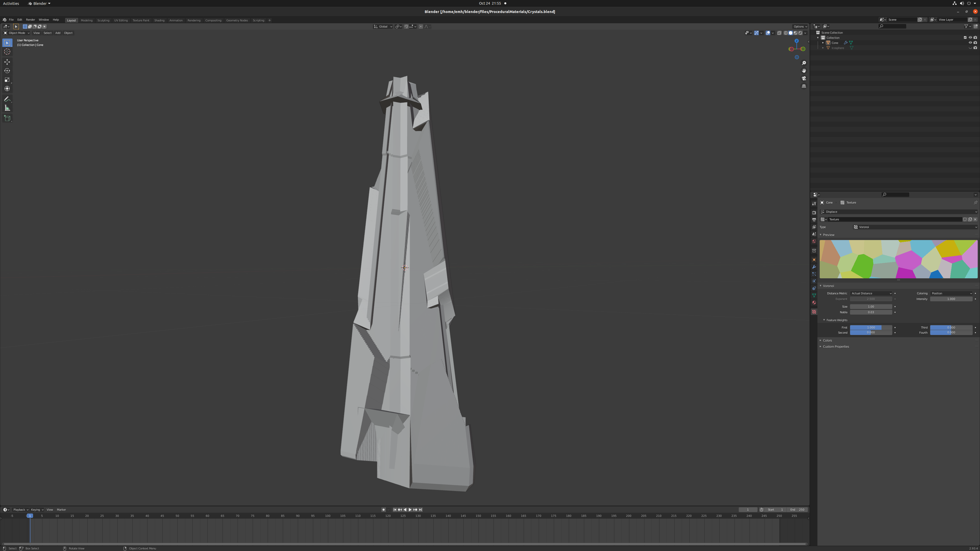Toggle X-ray display in viewport

(779, 33)
